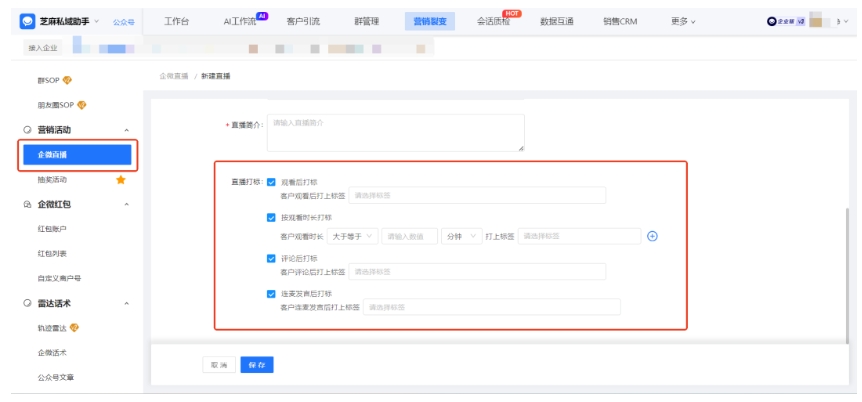Click the 取消 button
862x402 pixels.
216,365
